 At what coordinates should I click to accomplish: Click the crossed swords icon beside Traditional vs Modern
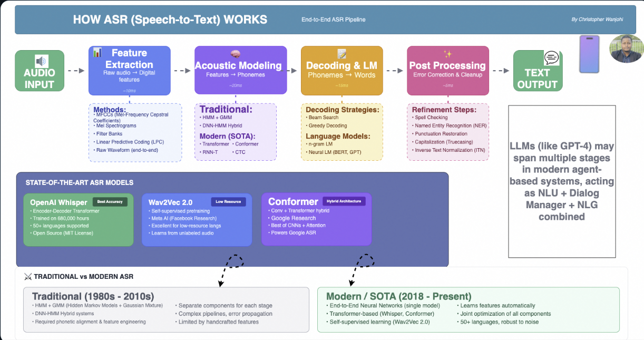pos(28,277)
